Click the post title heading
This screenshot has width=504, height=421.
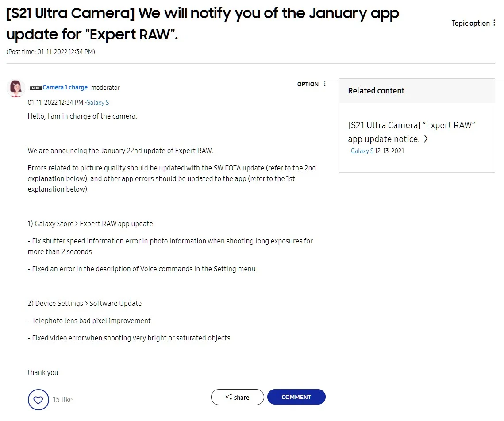tap(202, 24)
